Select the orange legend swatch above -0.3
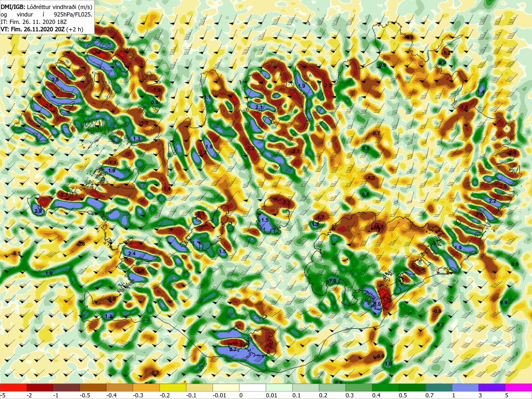 coord(146,387)
